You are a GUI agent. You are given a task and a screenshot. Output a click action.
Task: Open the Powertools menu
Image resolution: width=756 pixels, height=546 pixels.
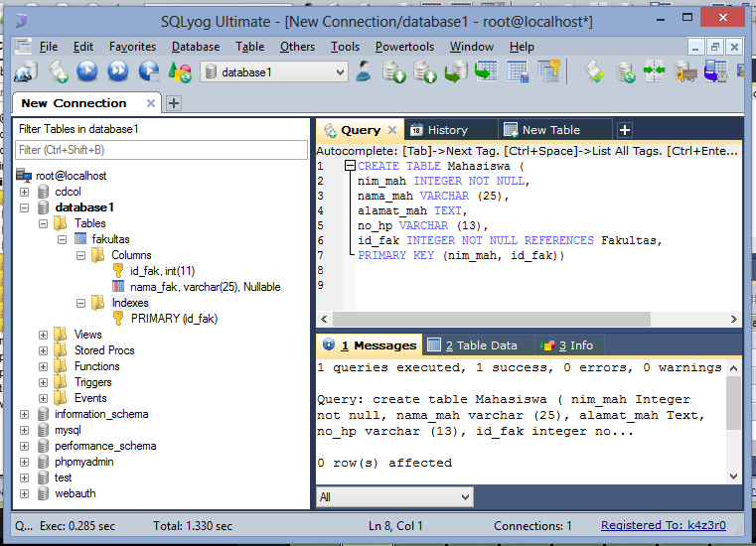[404, 47]
